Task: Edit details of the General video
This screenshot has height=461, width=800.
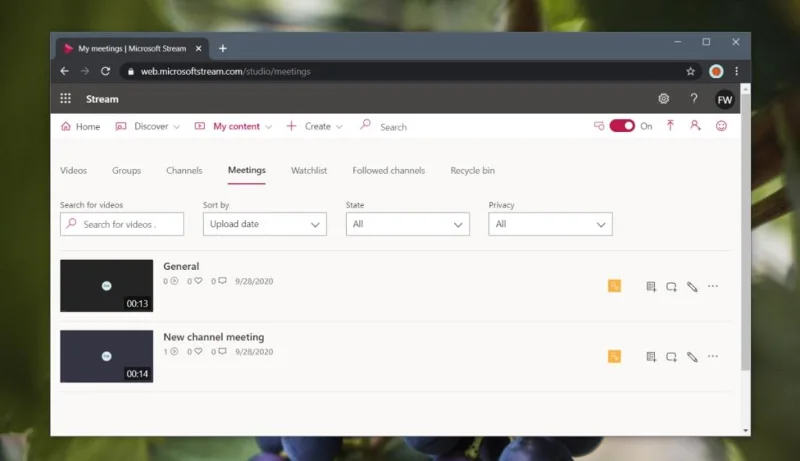Action: tap(692, 287)
